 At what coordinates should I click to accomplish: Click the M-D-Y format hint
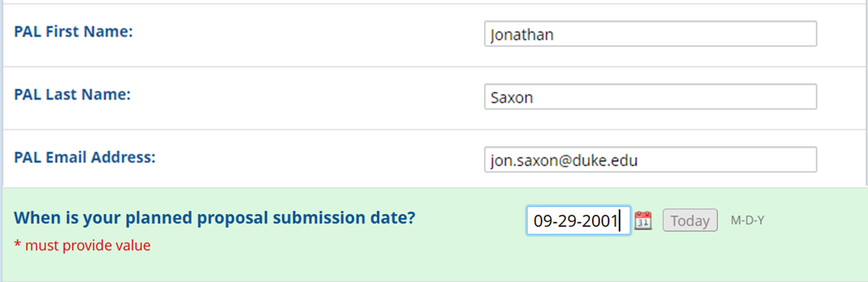tap(748, 220)
